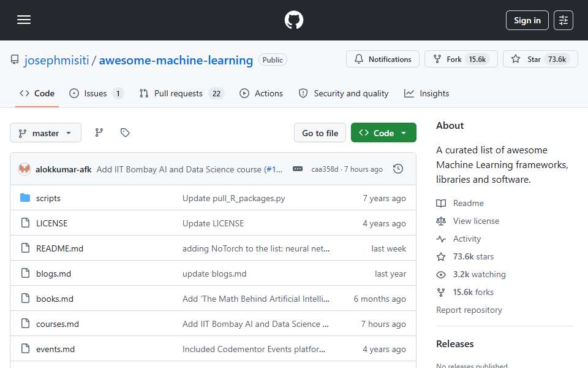Open alokkumar-afk author link

63,170
